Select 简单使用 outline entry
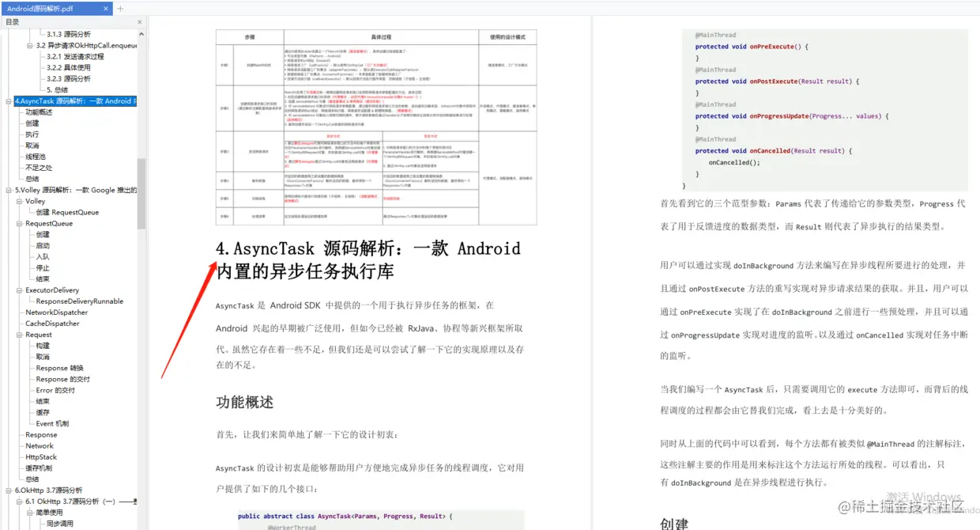The height and width of the screenshot is (530, 980). tap(49, 513)
